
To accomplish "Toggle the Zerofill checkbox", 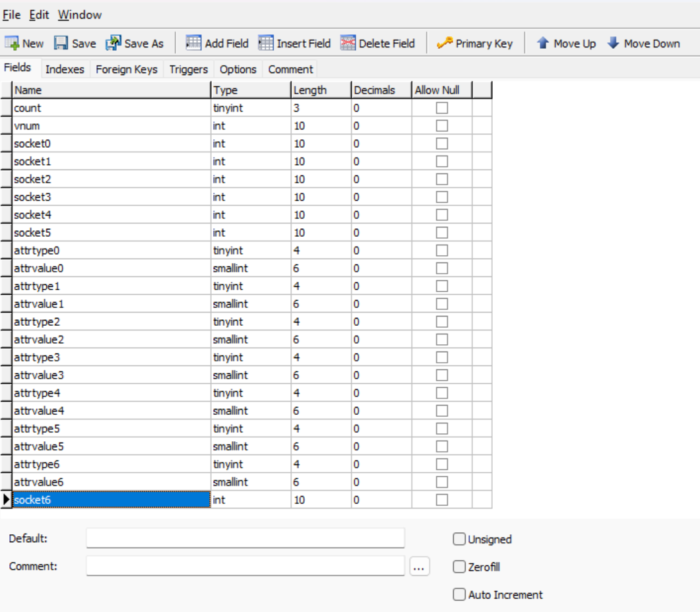I will 459,566.
